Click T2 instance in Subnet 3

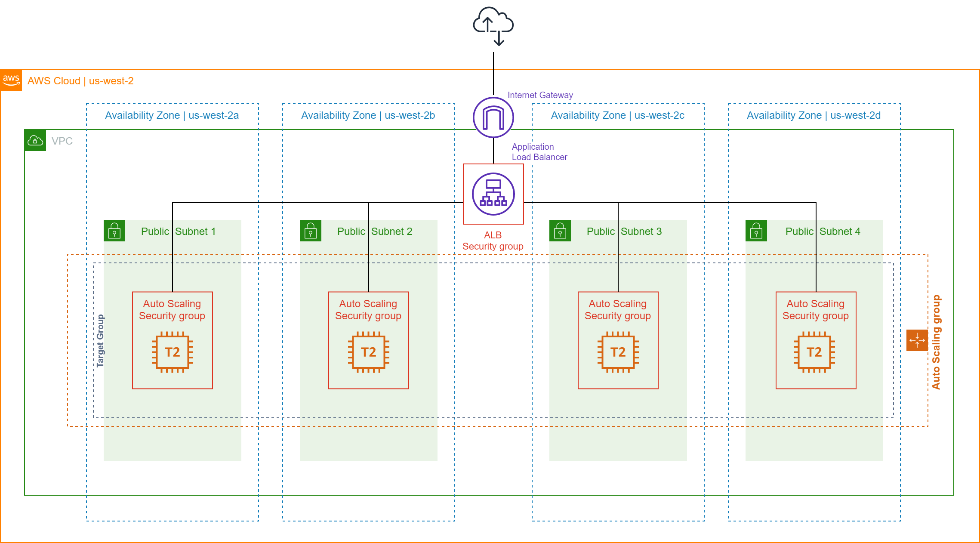[618, 352]
